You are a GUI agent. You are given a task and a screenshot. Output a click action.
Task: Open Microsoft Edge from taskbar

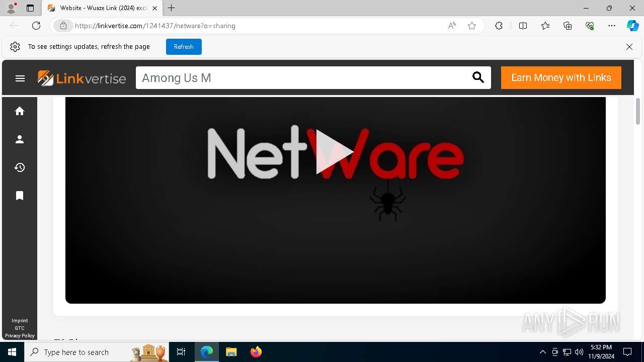pos(207,352)
